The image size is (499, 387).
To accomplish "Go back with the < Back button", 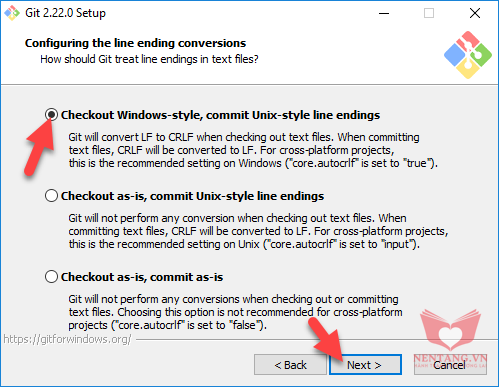I will 290,365.
